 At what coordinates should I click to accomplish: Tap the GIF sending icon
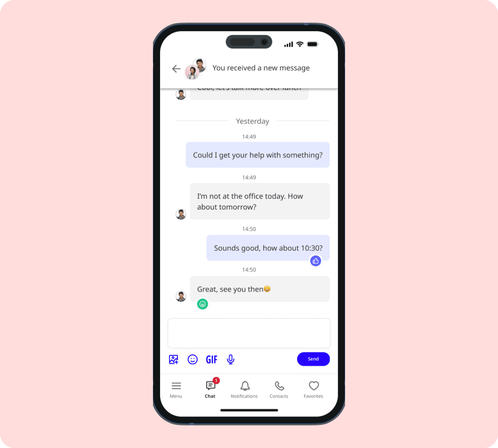(x=212, y=359)
